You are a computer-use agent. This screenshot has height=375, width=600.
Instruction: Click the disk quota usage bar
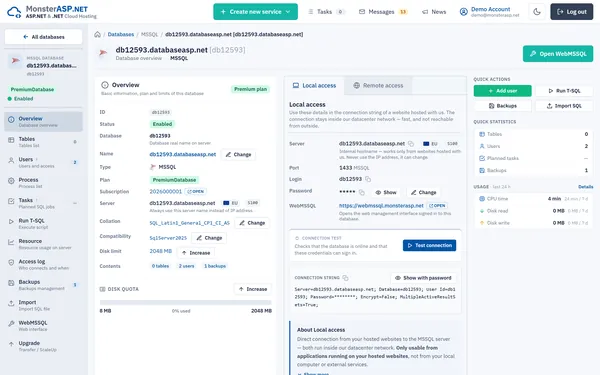(x=185, y=302)
